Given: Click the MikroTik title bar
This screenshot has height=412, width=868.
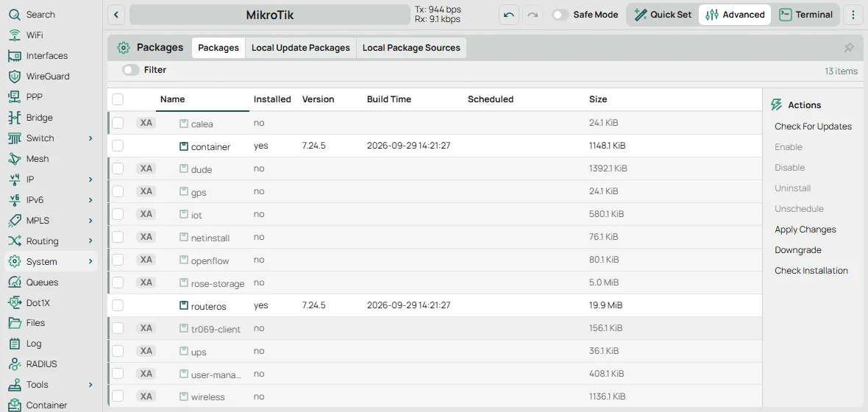Looking at the screenshot, I should click(x=269, y=15).
